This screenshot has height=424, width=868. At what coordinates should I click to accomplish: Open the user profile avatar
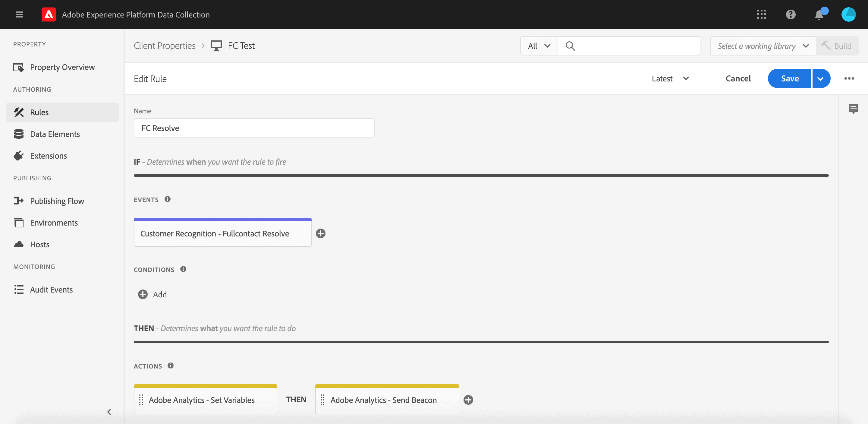[848, 14]
